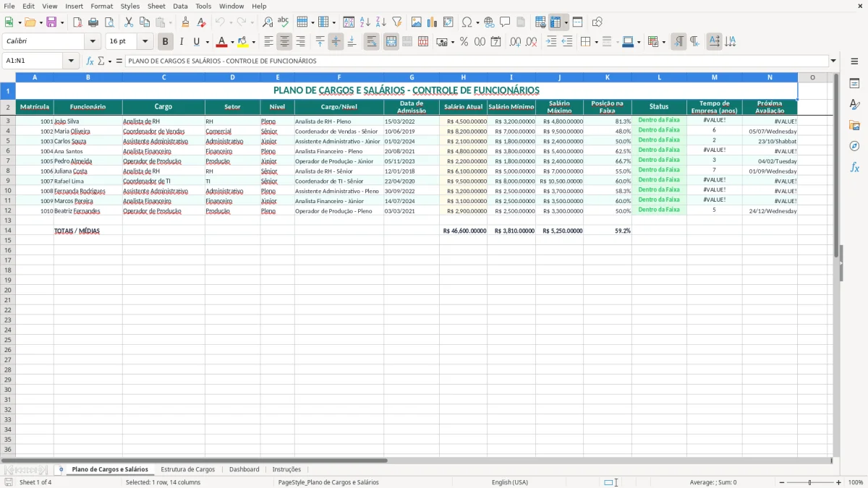Open the sidebar Navigator compass icon

(x=854, y=146)
